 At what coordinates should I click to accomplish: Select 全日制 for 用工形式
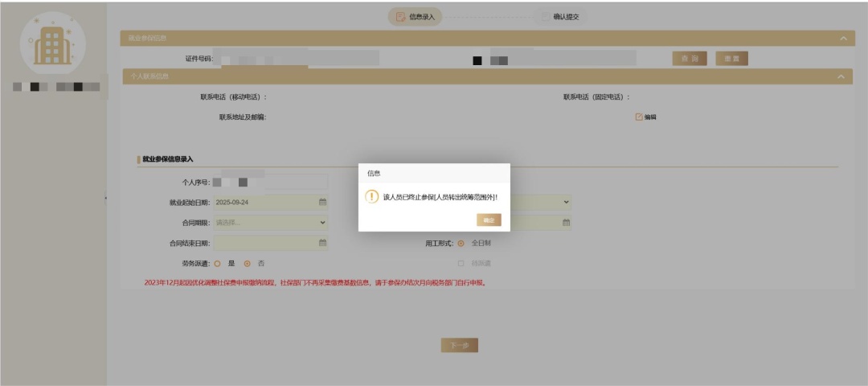(x=461, y=243)
